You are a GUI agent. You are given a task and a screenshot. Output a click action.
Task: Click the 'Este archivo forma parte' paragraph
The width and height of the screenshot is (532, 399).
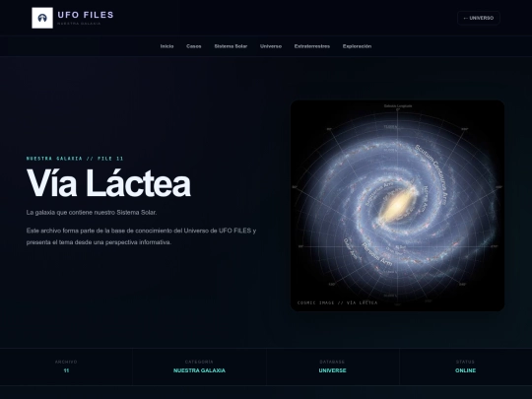141,236
